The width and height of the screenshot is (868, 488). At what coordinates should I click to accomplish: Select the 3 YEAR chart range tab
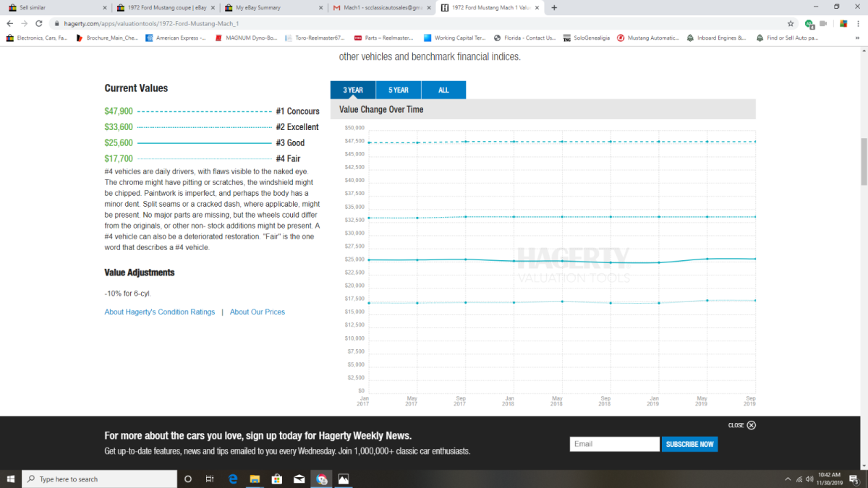tap(353, 90)
